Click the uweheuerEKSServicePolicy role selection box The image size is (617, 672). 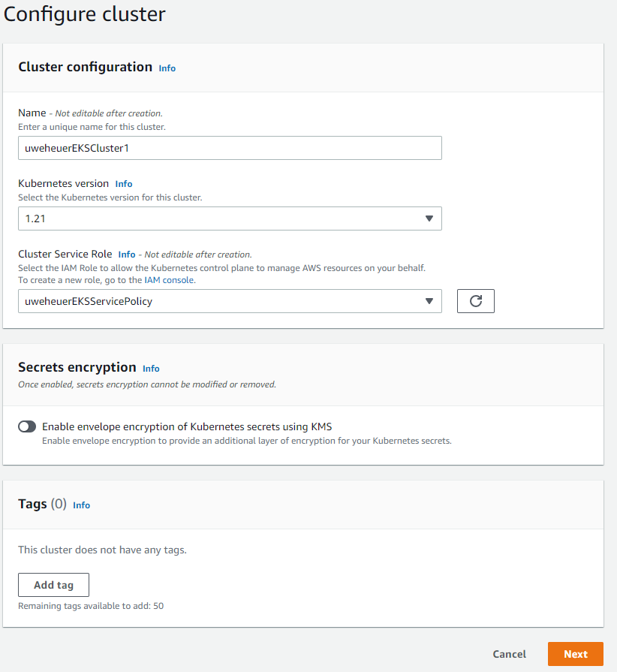point(218,301)
